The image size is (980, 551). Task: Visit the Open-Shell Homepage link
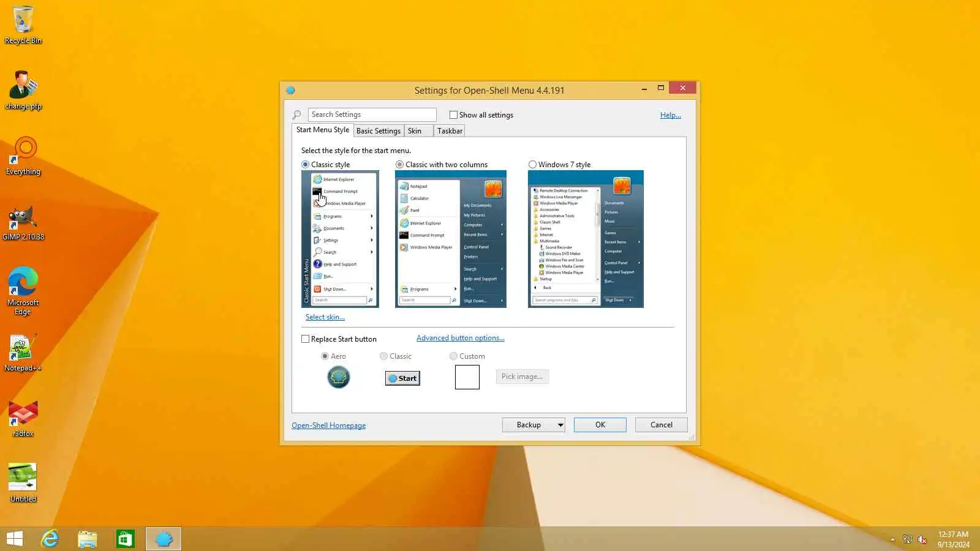329,425
